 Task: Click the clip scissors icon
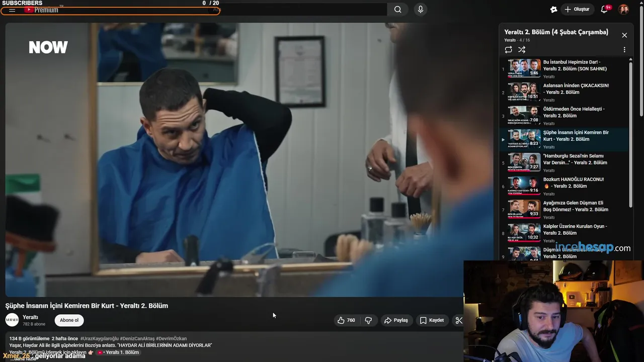[x=458, y=320]
